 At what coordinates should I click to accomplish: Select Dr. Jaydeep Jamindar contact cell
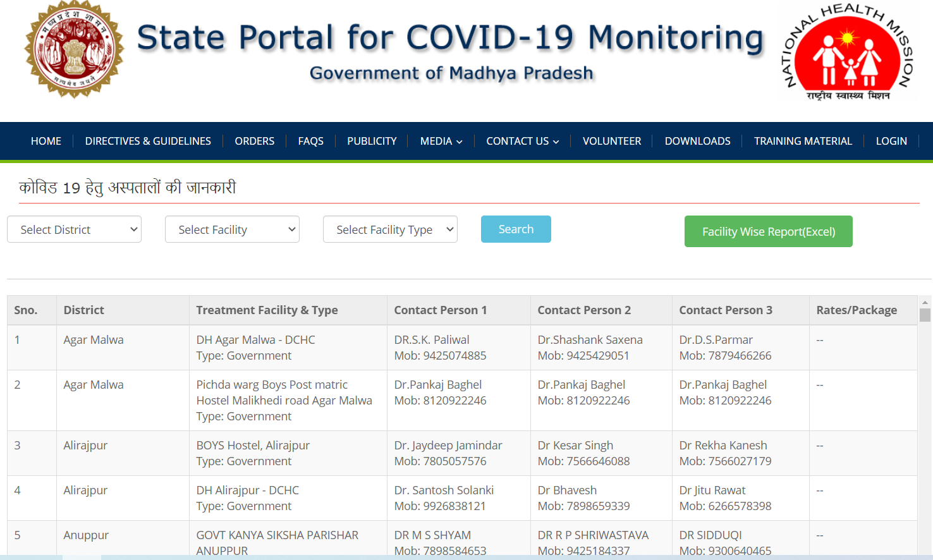[458, 453]
